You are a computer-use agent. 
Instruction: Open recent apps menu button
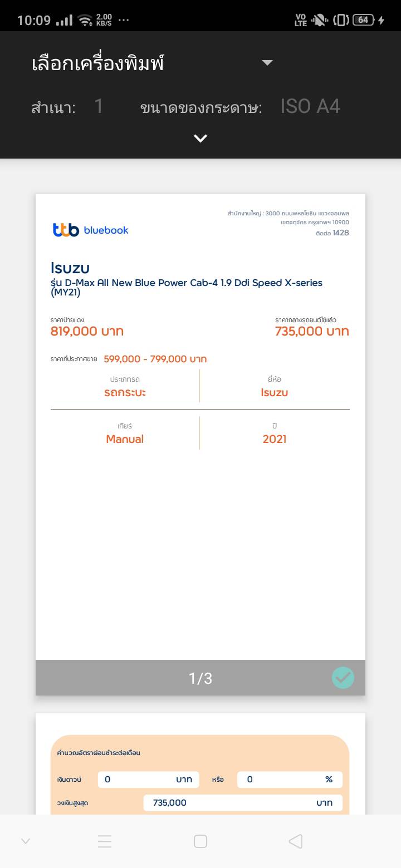tap(105, 841)
